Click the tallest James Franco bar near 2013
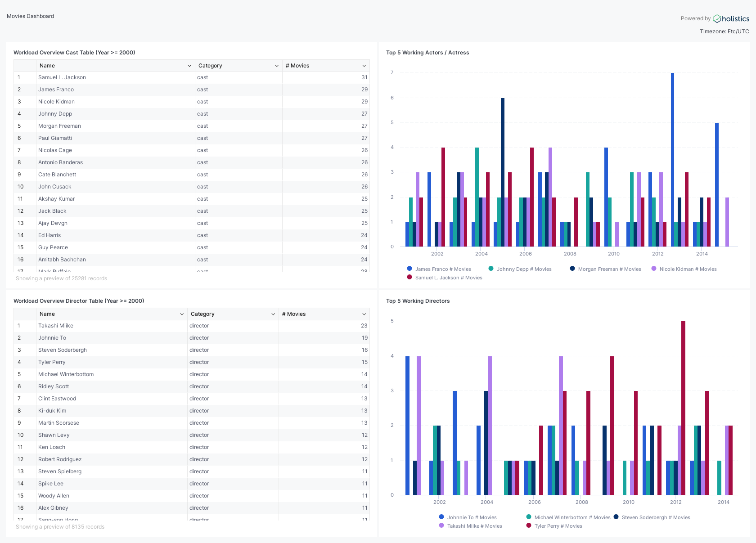This screenshot has height=543, width=756. click(672, 160)
